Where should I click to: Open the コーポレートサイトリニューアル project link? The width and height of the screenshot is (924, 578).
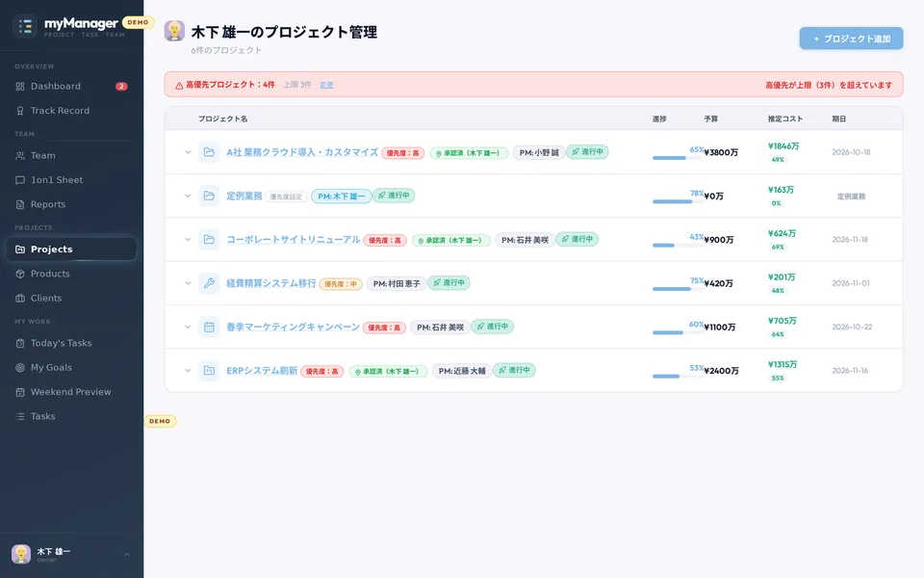(x=294, y=240)
